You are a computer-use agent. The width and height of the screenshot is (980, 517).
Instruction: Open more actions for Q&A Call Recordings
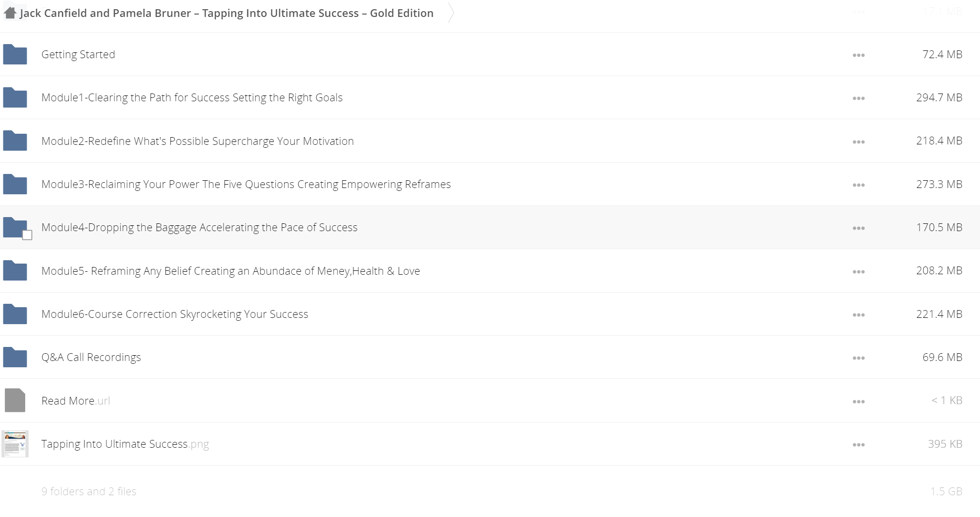[858, 358]
